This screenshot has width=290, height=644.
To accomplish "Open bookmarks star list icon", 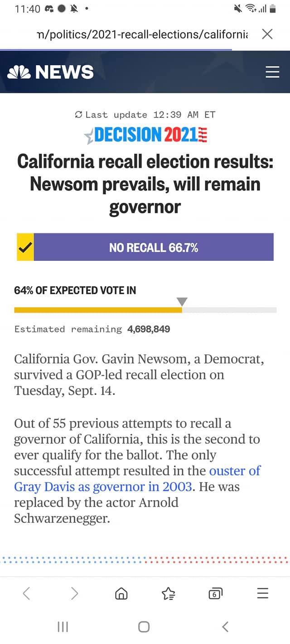I will [169, 593].
